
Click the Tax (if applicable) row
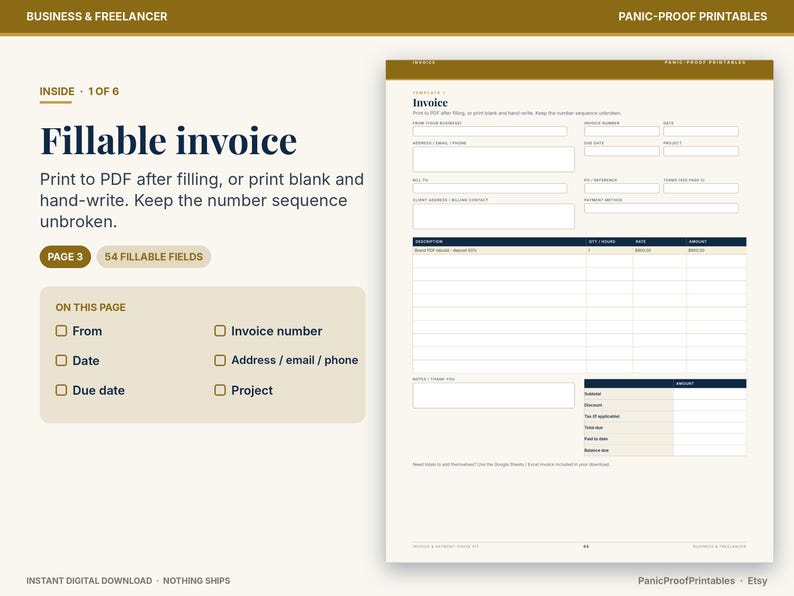(665, 416)
